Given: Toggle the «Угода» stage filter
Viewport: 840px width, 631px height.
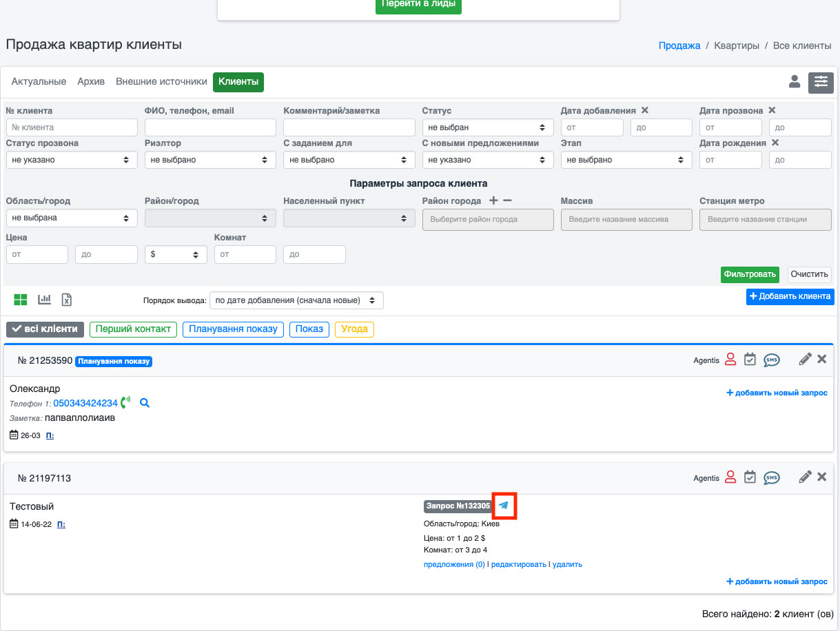Looking at the screenshot, I should (354, 329).
